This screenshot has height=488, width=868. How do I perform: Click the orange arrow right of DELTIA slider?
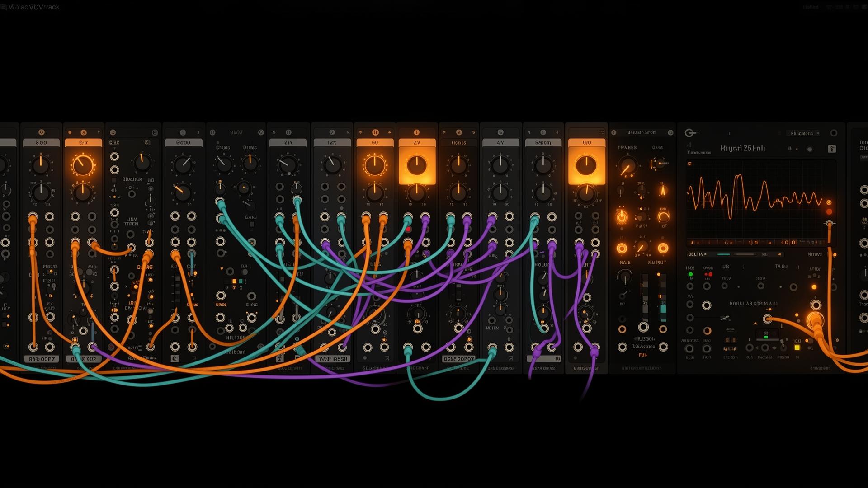779,254
